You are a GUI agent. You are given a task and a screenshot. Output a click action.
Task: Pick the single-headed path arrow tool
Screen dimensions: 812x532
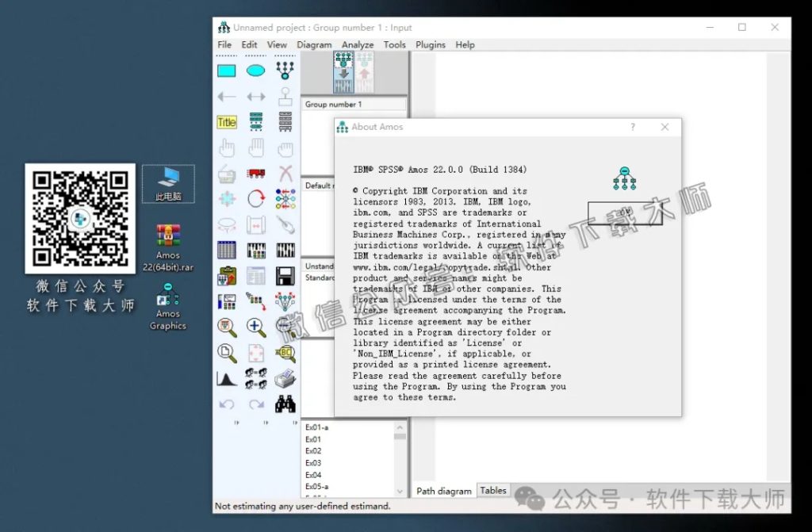click(x=227, y=97)
